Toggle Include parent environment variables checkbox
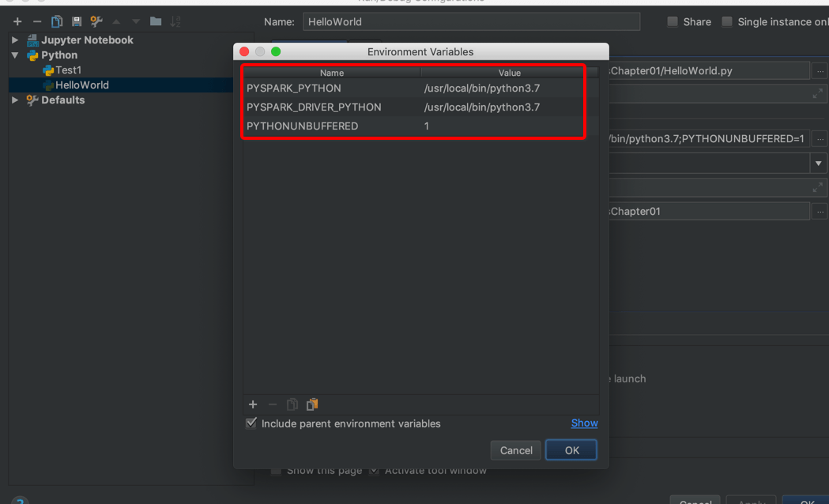The width and height of the screenshot is (829, 504). point(251,423)
